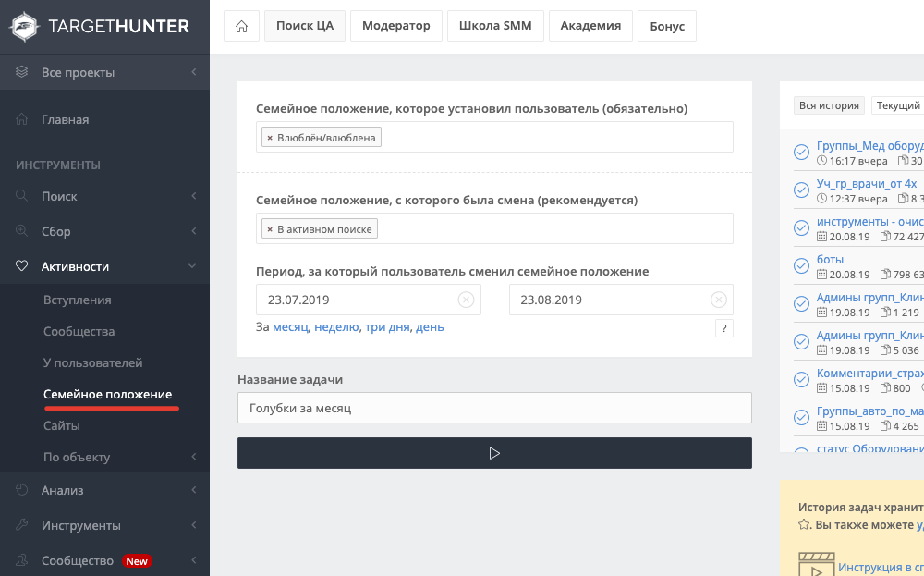Switch to the Модератор tab
The height and width of the screenshot is (576, 924).
[396, 26]
